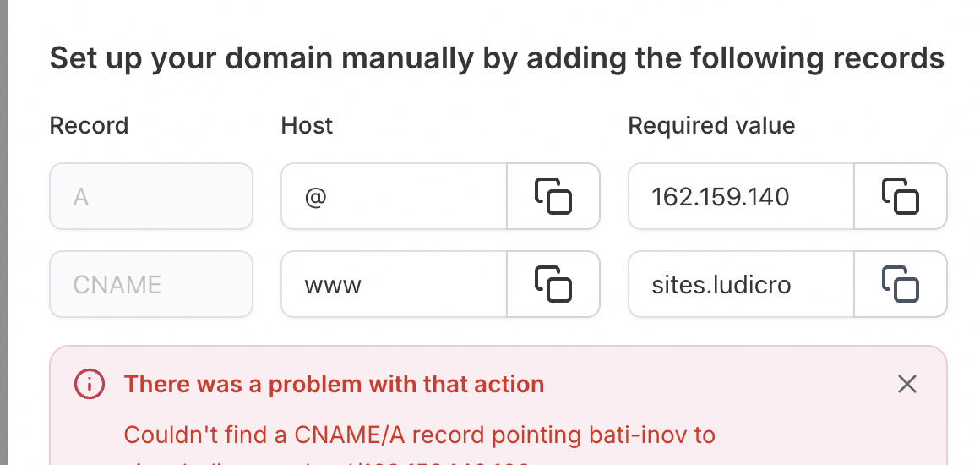This screenshot has width=980, height=465.
Task: Click the 'Set up your domain manually' heading
Action: click(497, 59)
